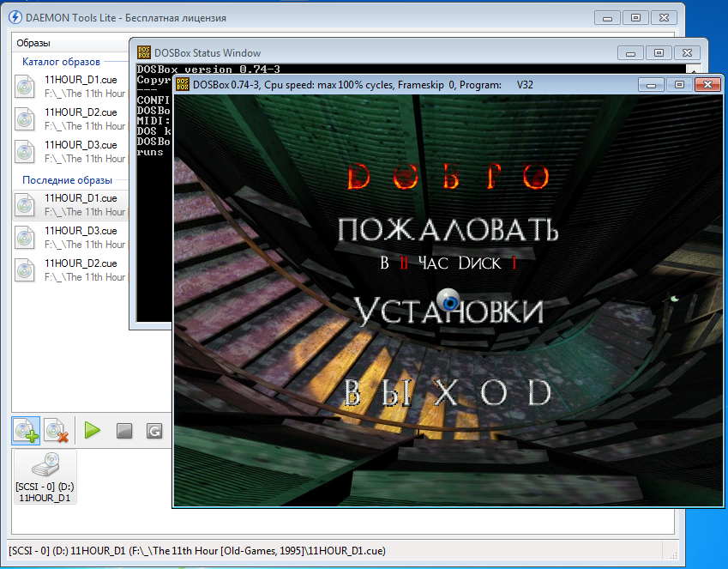
Task: Click the Каталог образов section header
Action: click(61, 62)
